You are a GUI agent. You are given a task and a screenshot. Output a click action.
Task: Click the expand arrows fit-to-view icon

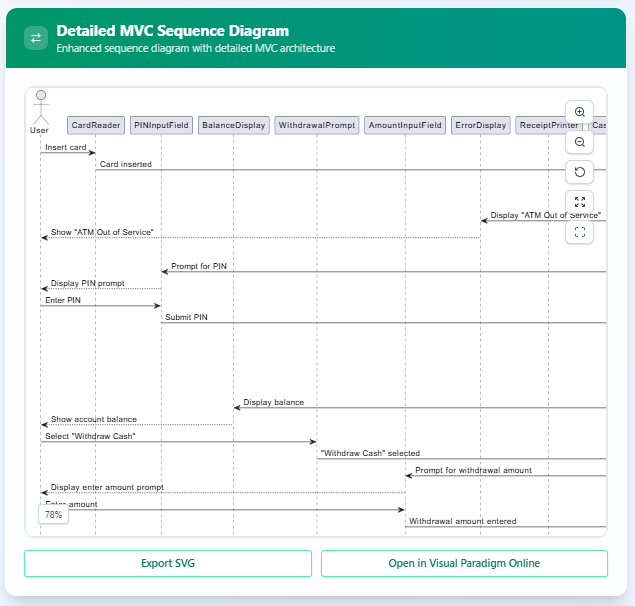tap(579, 202)
